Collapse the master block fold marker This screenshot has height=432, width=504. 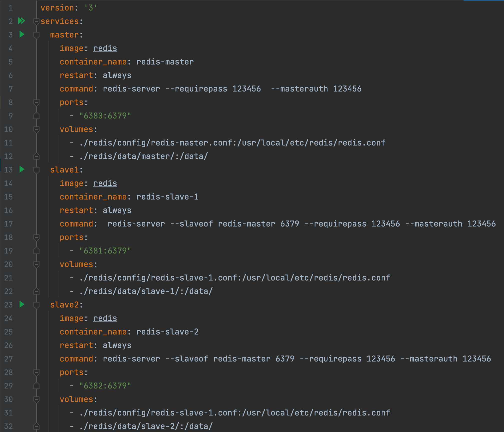pyautogui.click(x=36, y=35)
